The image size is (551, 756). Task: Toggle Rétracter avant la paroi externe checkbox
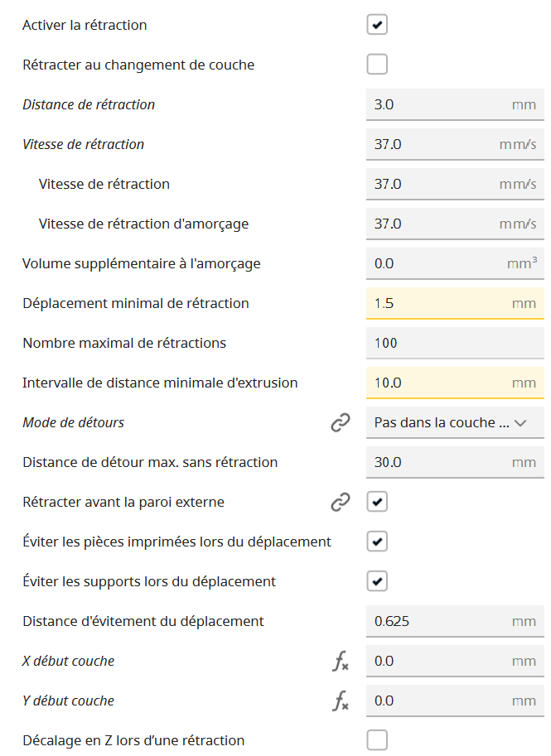[377, 502]
